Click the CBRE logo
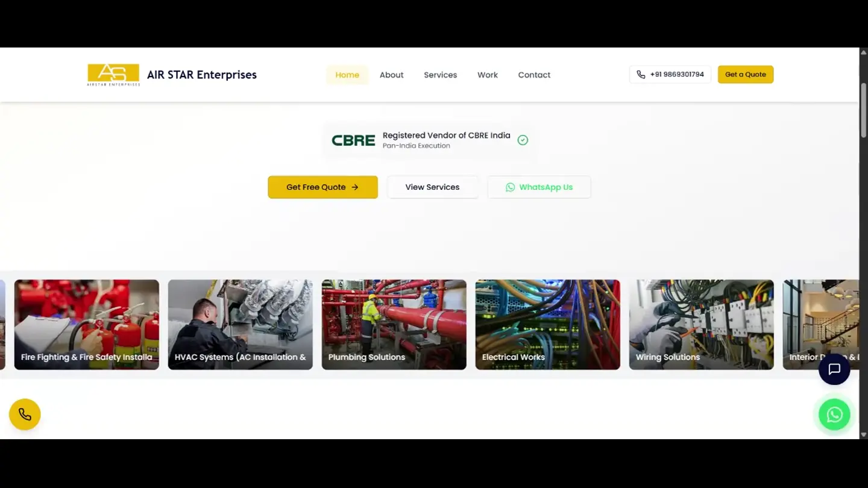 [x=353, y=140]
